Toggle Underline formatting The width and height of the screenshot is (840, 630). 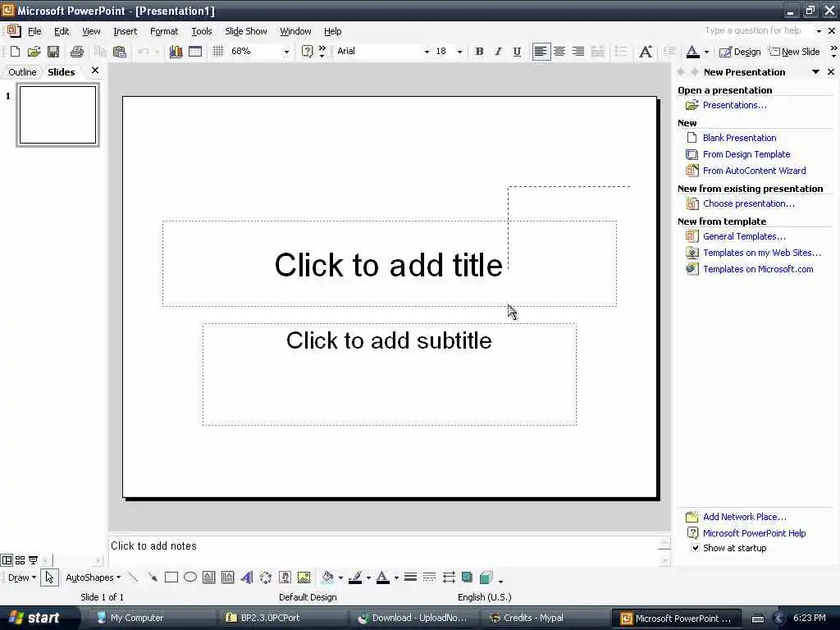tap(517, 52)
